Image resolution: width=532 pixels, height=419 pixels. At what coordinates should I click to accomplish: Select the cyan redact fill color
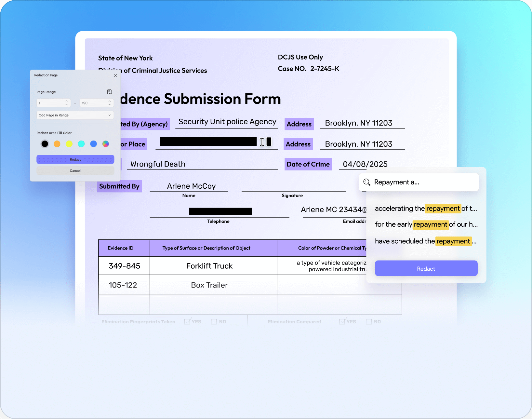[81, 144]
